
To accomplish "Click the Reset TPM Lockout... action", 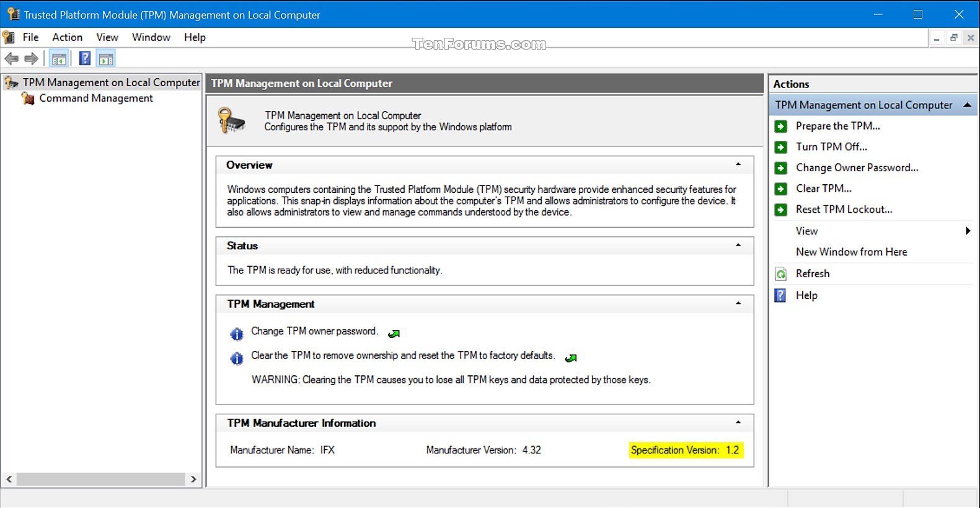I will click(x=844, y=210).
